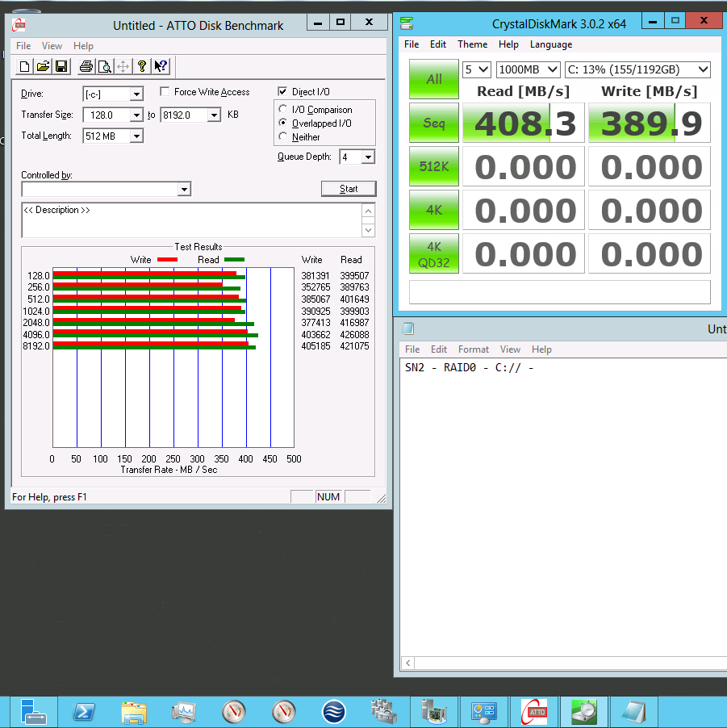Open the View menu in ATTO
The height and width of the screenshot is (728, 727).
point(52,46)
